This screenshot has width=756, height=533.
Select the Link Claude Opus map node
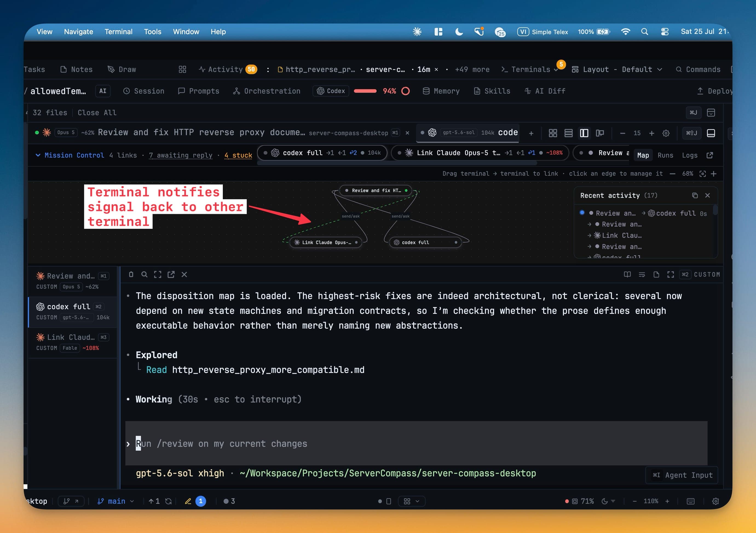click(x=326, y=242)
